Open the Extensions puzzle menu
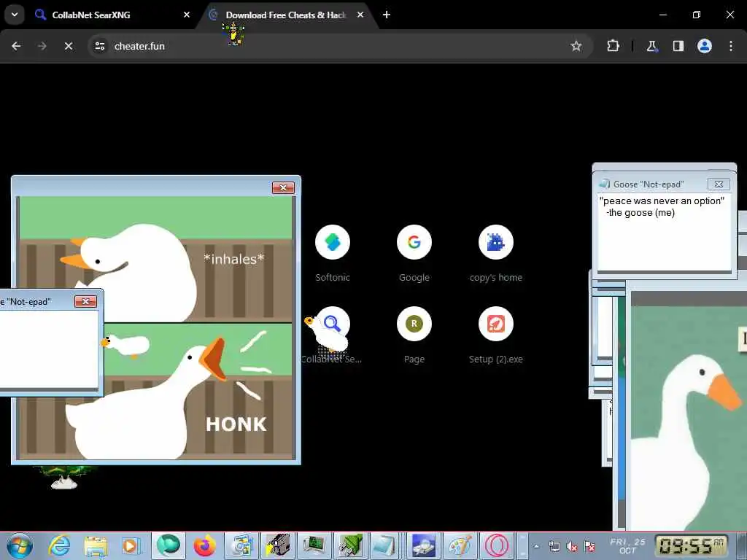This screenshot has height=560, width=747. point(613,46)
